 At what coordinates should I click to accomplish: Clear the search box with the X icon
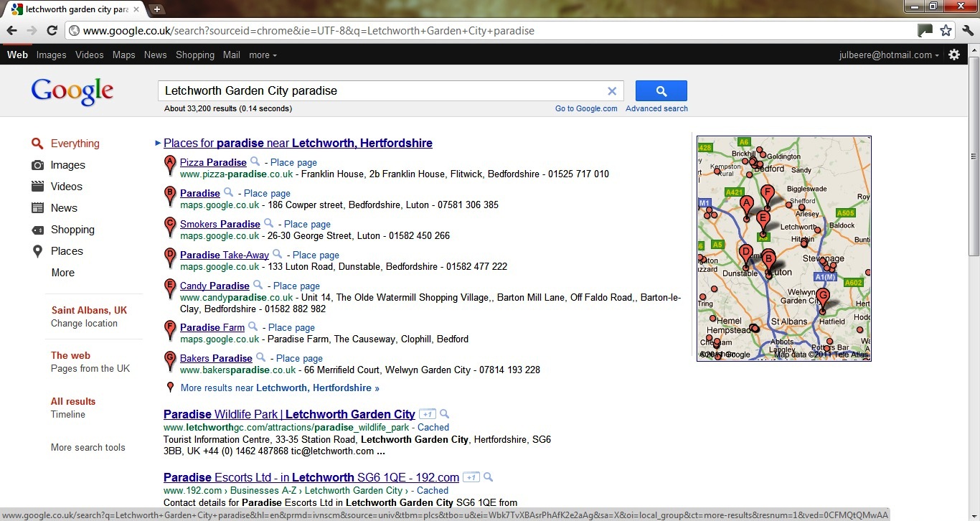[x=612, y=91]
